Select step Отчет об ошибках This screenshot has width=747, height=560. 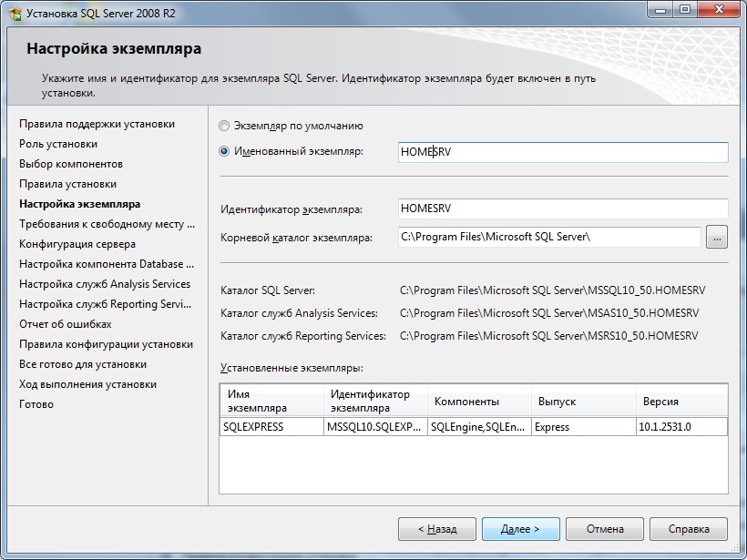[66, 324]
